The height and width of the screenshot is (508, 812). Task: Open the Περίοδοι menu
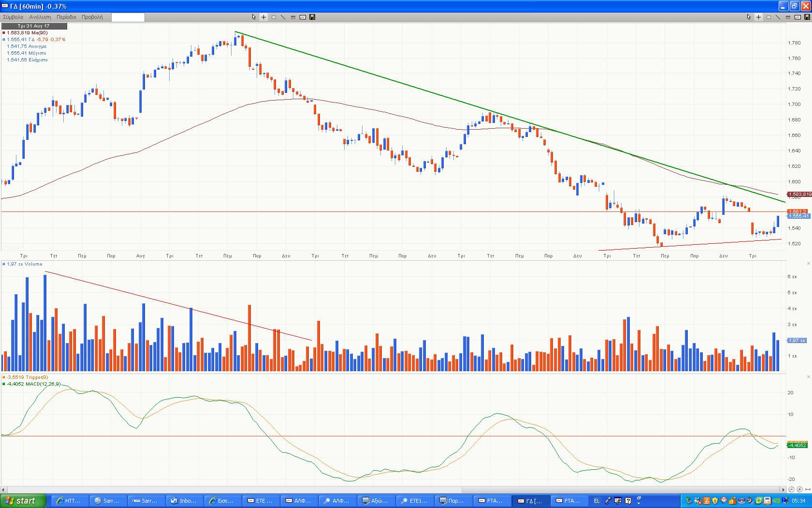66,17
